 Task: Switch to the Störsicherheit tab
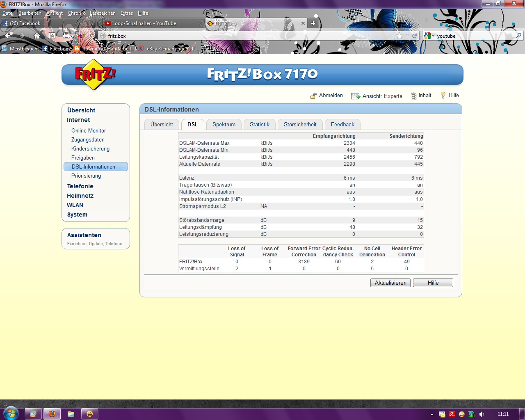coord(300,124)
